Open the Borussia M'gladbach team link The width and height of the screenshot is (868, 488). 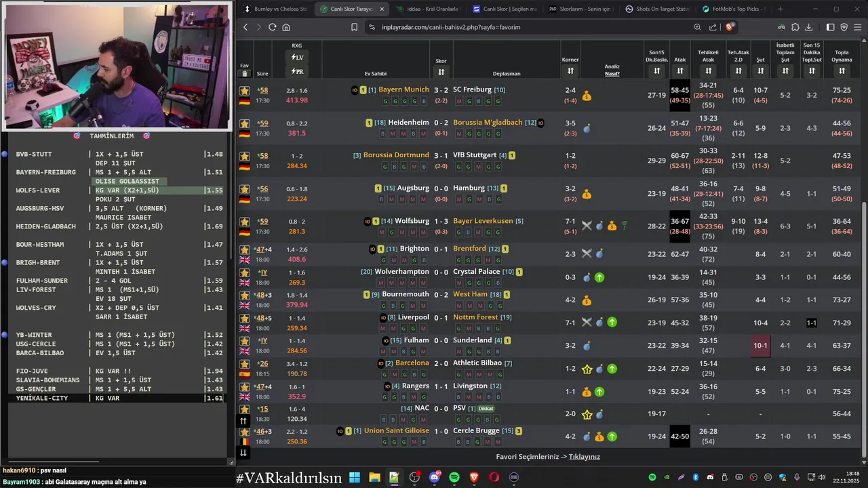(488, 123)
